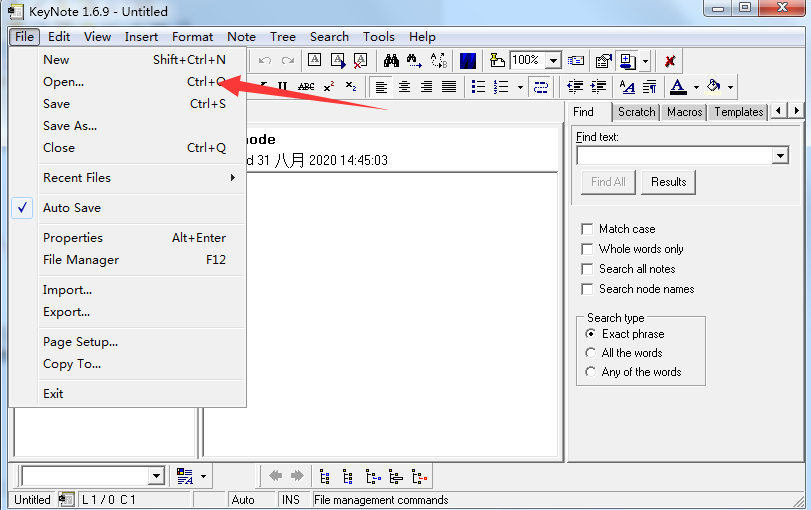Screen dimensions: 811x510
Task: Click Find Next binoculars with arrow icon
Action: [414, 61]
